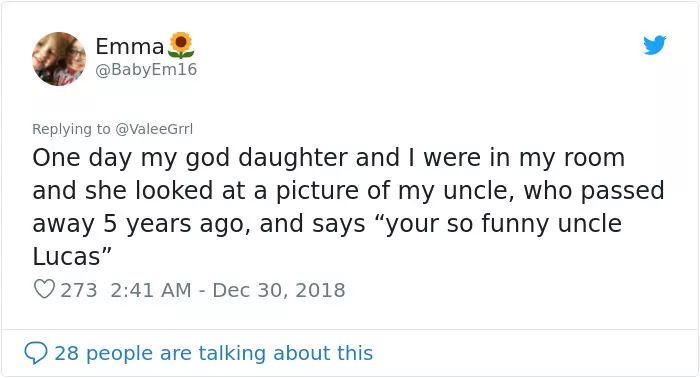Click the Dec 30, 2018 date

pyautogui.click(x=279, y=290)
